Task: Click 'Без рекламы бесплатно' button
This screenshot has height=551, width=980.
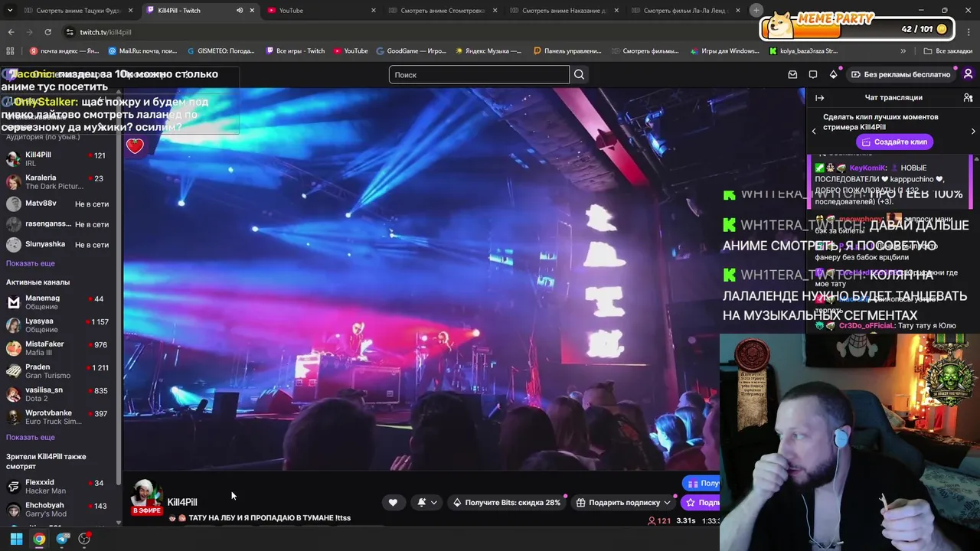Action: pyautogui.click(x=901, y=74)
